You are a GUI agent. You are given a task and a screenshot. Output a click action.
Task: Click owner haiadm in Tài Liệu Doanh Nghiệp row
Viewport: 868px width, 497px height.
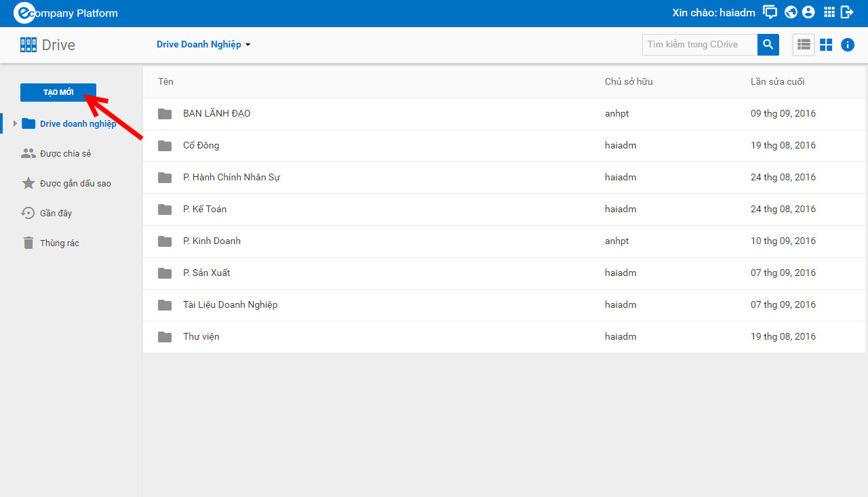[x=620, y=304]
